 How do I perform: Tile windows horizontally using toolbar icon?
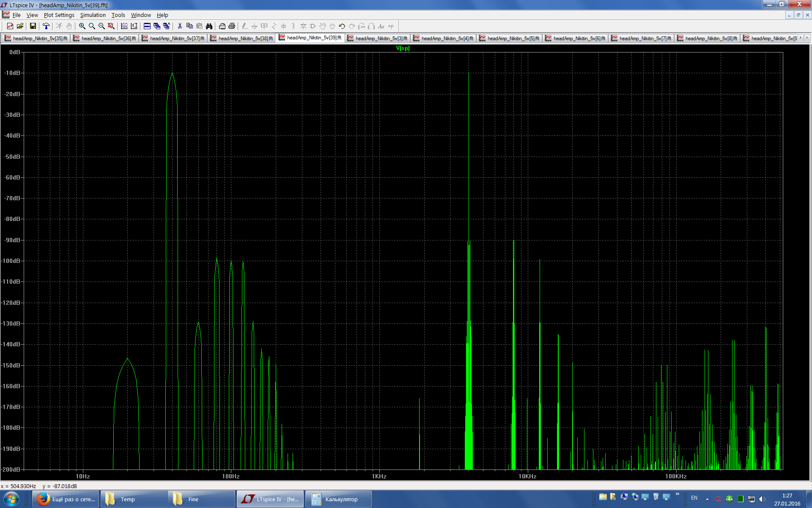(147, 26)
